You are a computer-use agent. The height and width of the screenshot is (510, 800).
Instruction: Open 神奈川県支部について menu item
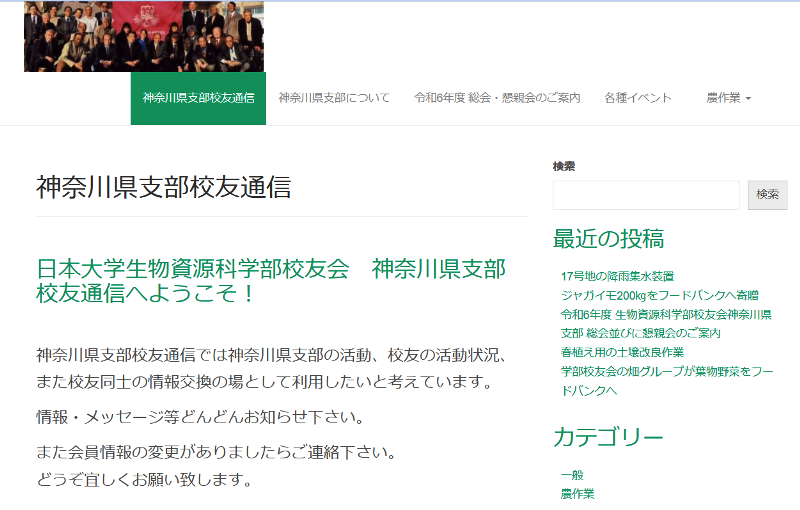tap(334, 98)
